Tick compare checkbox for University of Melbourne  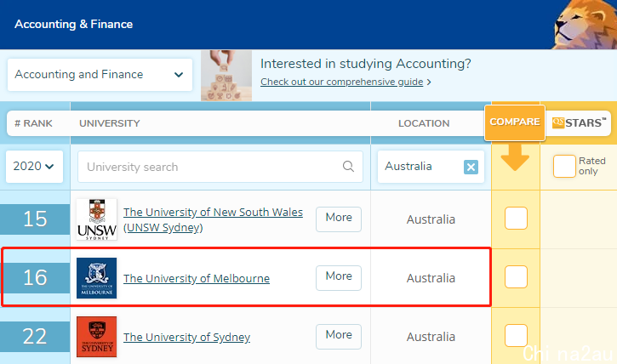pyautogui.click(x=516, y=276)
